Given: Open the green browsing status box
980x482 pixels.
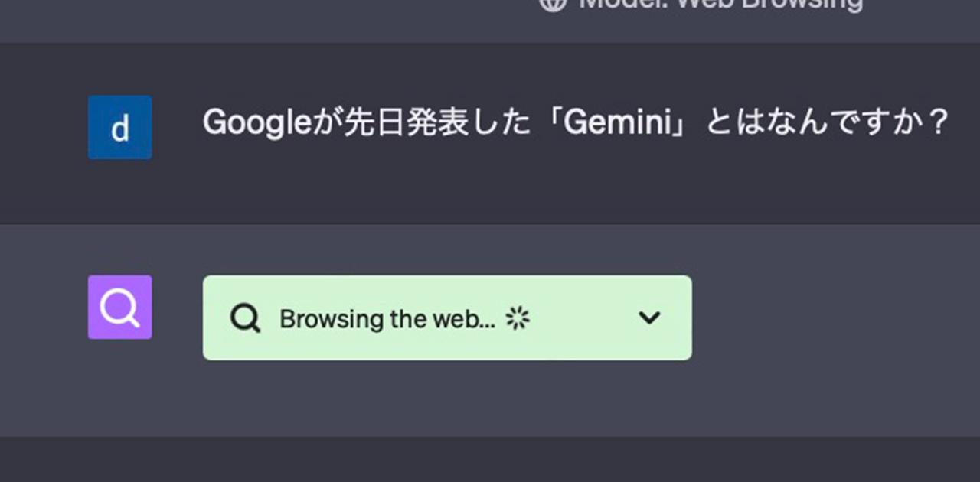Looking at the screenshot, I should [447, 318].
